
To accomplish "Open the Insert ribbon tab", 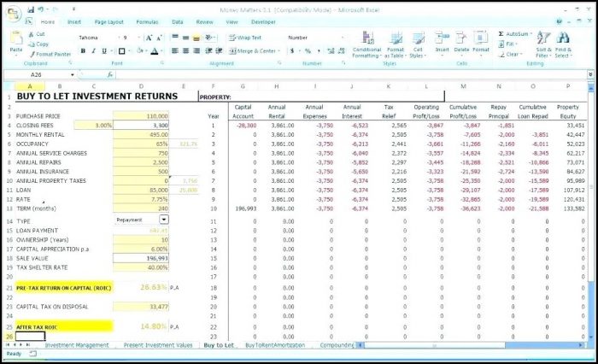I will tap(74, 22).
